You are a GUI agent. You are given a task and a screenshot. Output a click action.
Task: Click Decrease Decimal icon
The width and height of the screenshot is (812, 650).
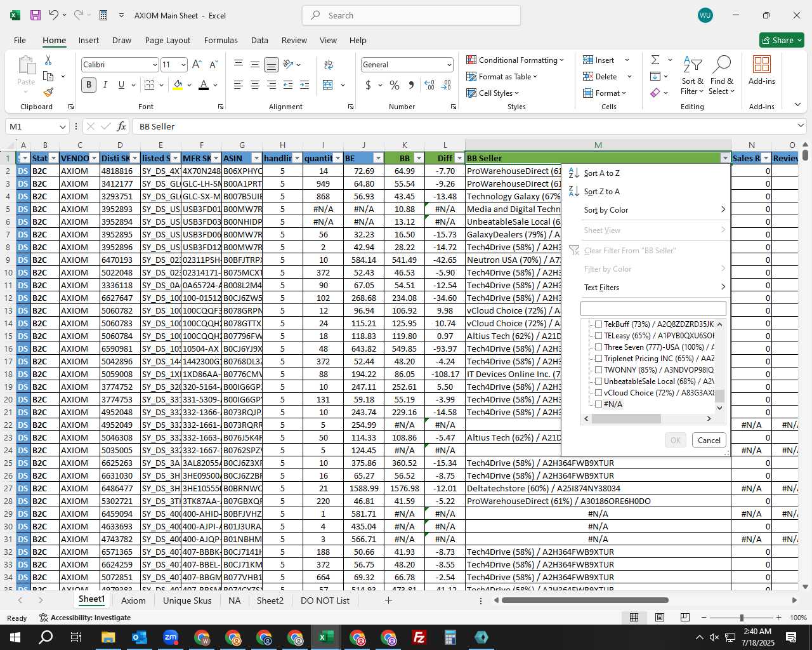coord(446,84)
